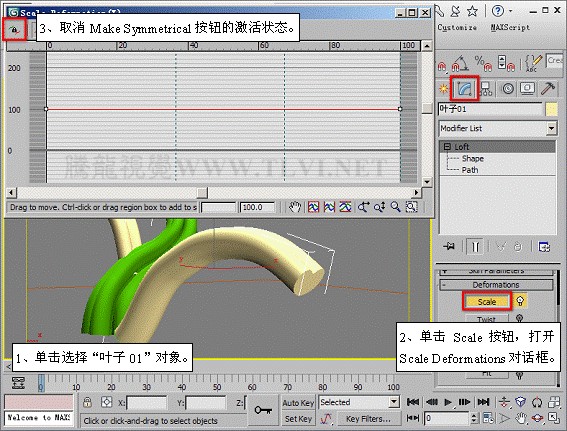Toggle the Twist deformation lightbulb
This screenshot has height=431, width=567.
(x=519, y=318)
